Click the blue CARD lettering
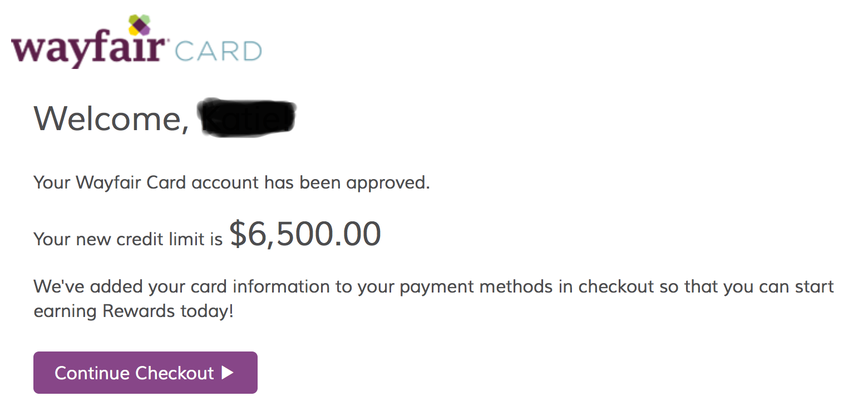 [218, 50]
